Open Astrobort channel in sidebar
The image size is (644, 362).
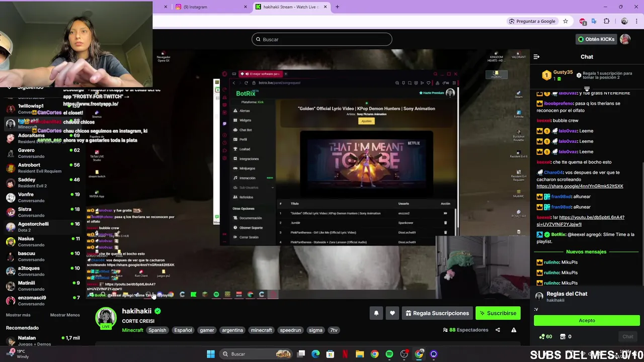tap(42, 168)
